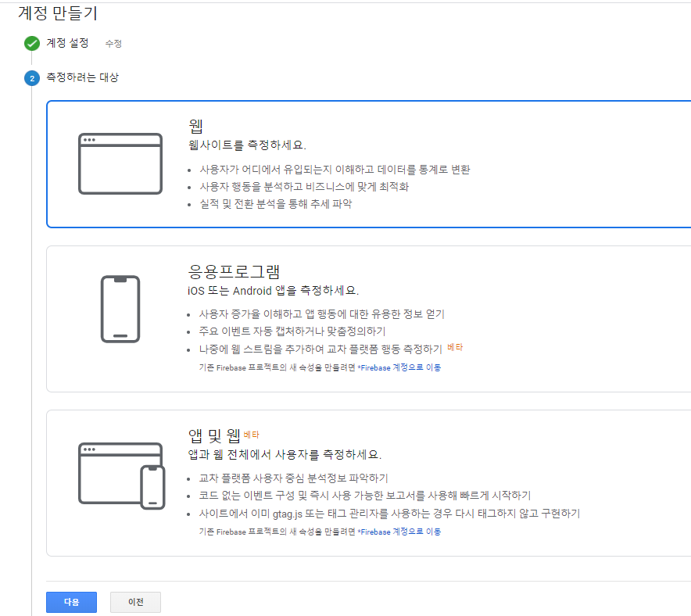Select the 웹 measurement option card
Image resolution: width=691 pixels, height=616 pixels.
click(368, 164)
